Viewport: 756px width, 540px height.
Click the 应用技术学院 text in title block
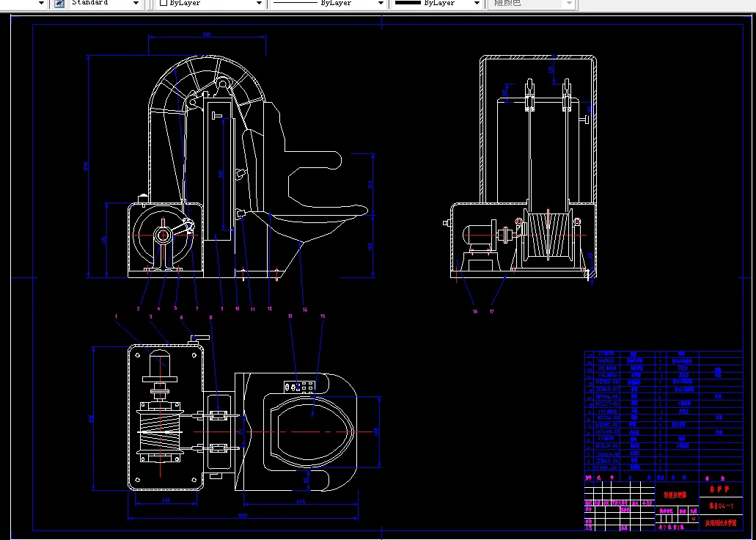[x=721, y=522]
